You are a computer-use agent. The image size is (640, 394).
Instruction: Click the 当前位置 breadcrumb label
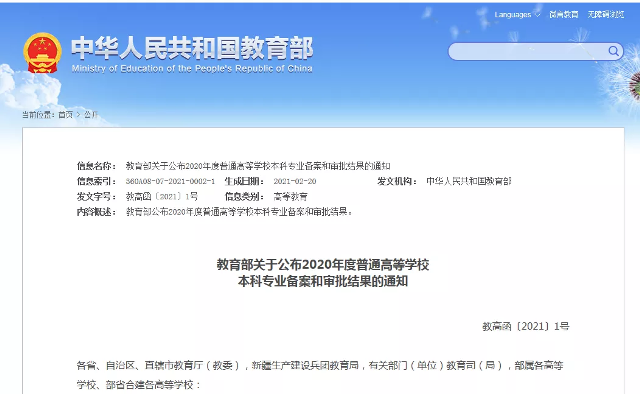(38, 115)
